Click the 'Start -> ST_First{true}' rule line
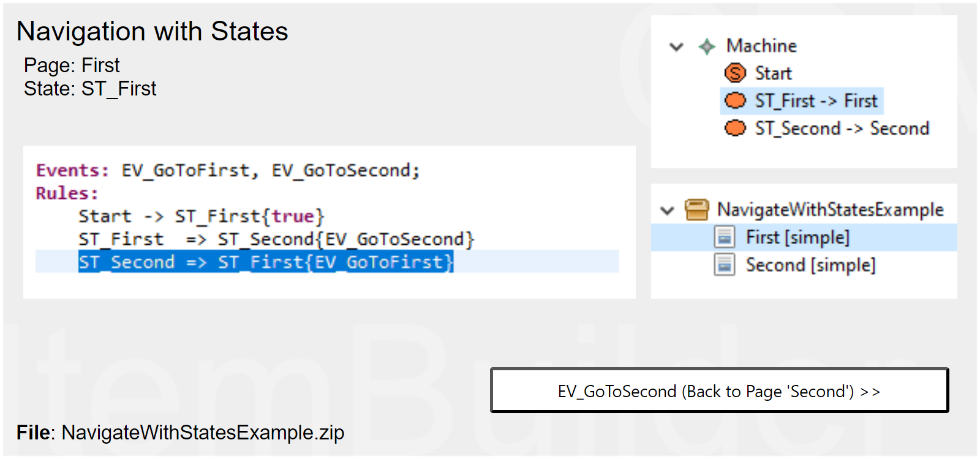Viewport: 980px width, 459px height. pyautogui.click(x=201, y=217)
